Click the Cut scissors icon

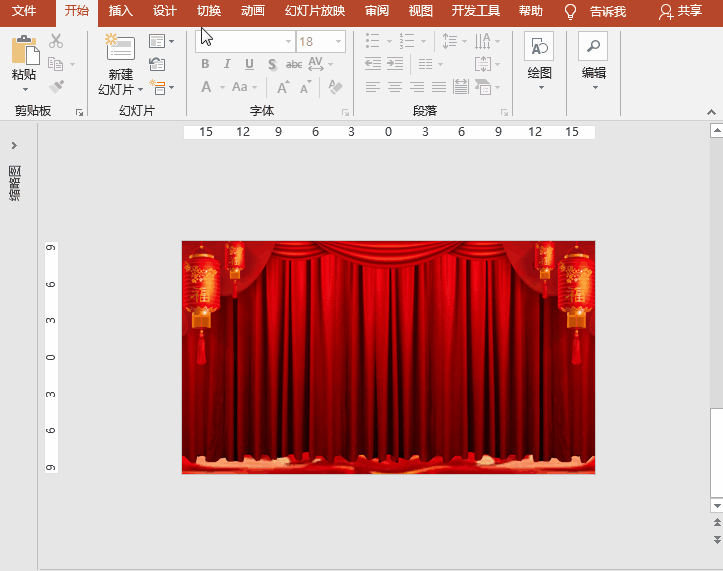coord(56,41)
